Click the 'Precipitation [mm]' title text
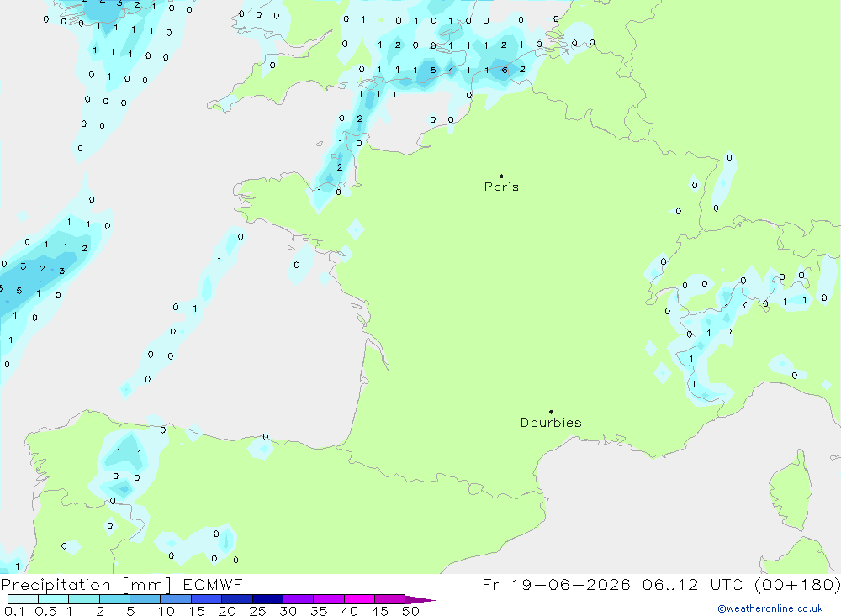This screenshot has height=616, width=841. coord(86,585)
